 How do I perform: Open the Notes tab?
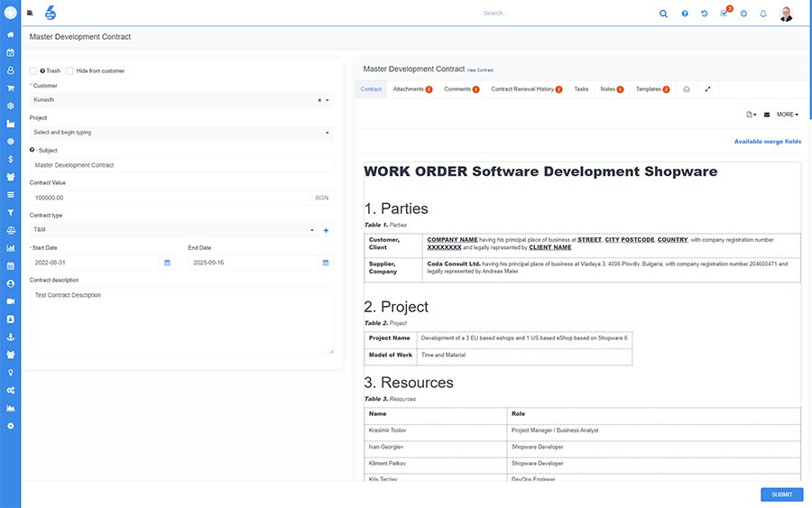pos(612,89)
